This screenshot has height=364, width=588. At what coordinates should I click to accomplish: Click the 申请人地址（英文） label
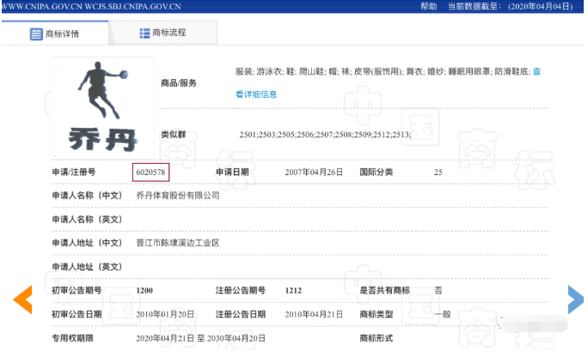click(88, 267)
